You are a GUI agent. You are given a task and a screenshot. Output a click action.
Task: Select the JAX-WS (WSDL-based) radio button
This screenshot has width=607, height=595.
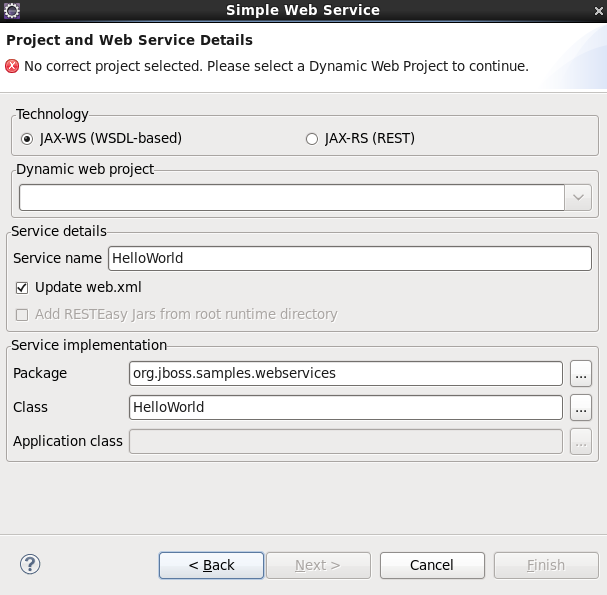(27, 139)
